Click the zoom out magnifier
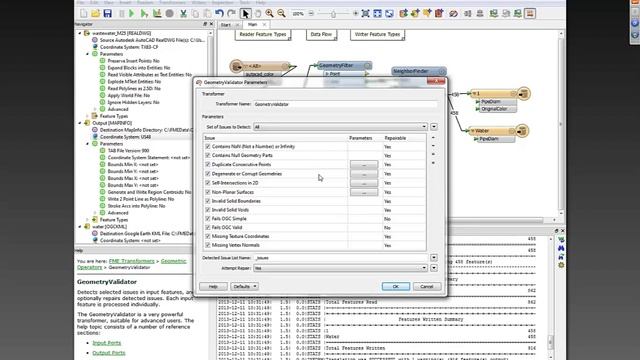Image resolution: width=640 pixels, height=360 pixels. pyautogui.click(x=281, y=13)
